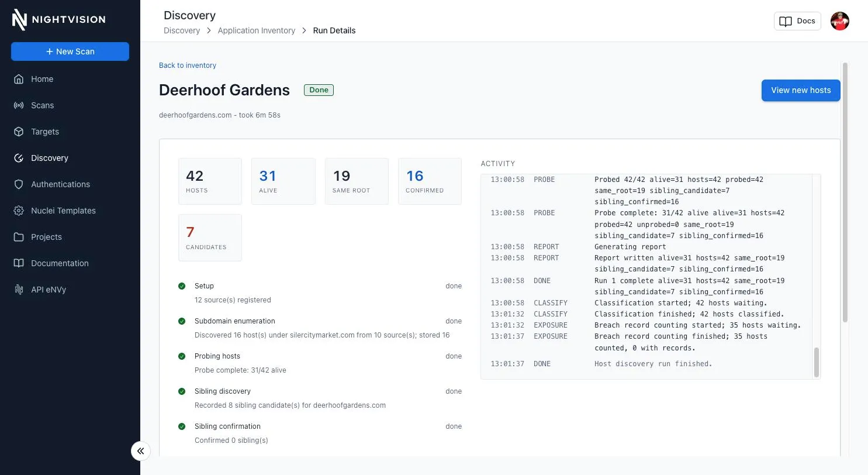Click the 7 Candidates stat card
Image resolution: width=868 pixels, height=475 pixels.
pyautogui.click(x=210, y=237)
